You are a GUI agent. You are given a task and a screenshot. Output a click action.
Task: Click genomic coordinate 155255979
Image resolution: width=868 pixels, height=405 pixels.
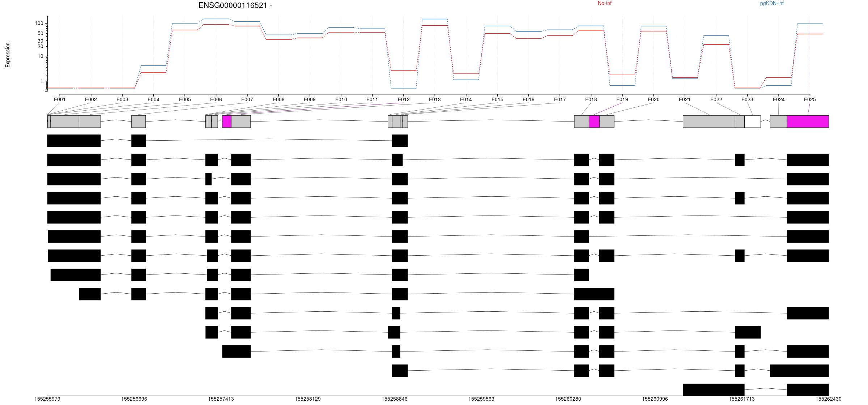(47, 399)
